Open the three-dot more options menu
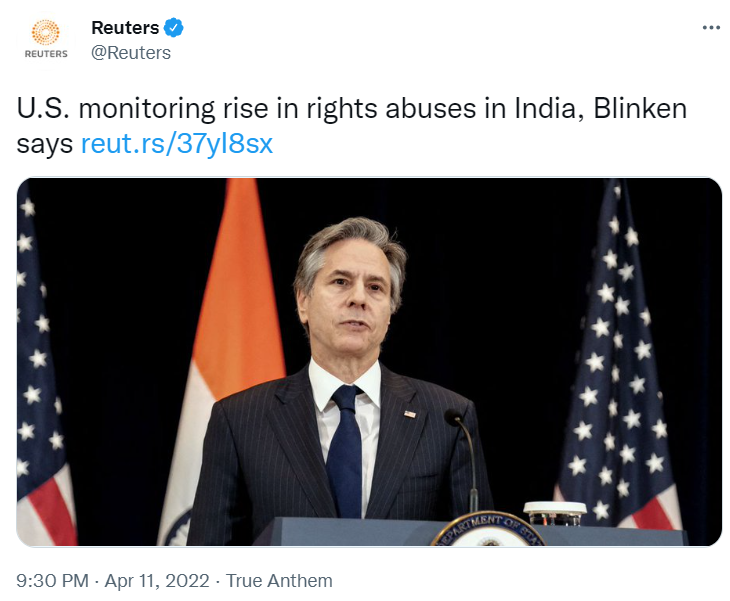This screenshot has height=601, width=730. 711,27
